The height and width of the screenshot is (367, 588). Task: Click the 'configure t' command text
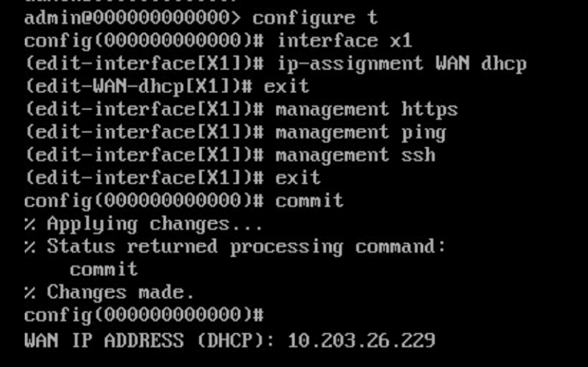coord(315,18)
